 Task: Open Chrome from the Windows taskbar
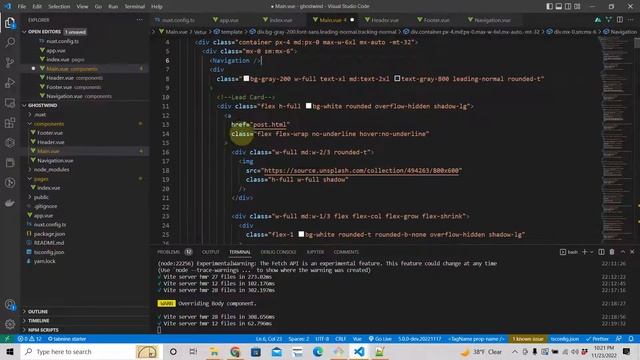235,351
